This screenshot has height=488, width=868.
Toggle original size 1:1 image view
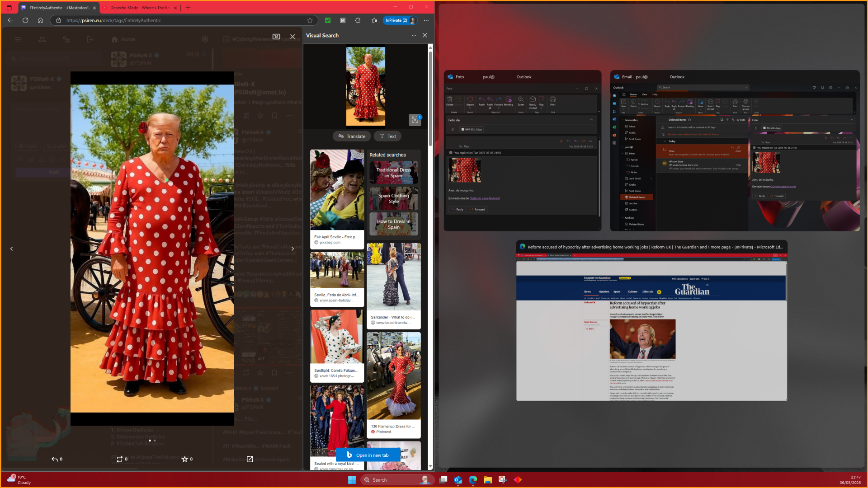(276, 37)
